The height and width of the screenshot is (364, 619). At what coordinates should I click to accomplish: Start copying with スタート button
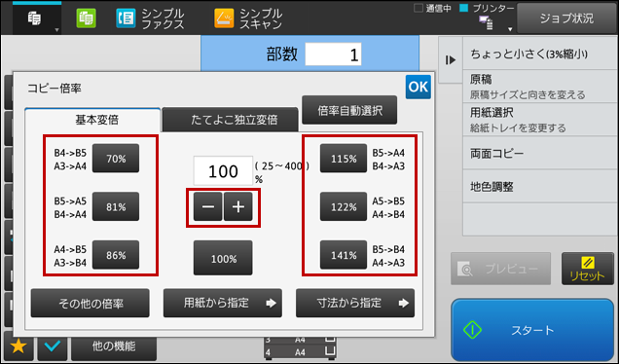pos(532,330)
